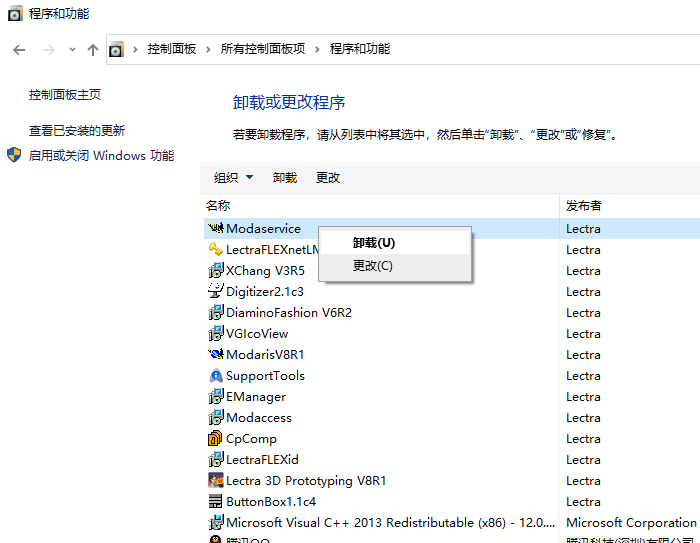700x543 pixels.
Task: Sort by the 名称 column header
Action: 218,205
